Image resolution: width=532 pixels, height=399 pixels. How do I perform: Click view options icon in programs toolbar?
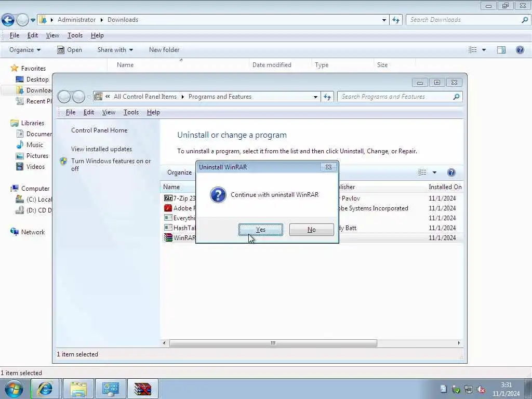(x=422, y=172)
